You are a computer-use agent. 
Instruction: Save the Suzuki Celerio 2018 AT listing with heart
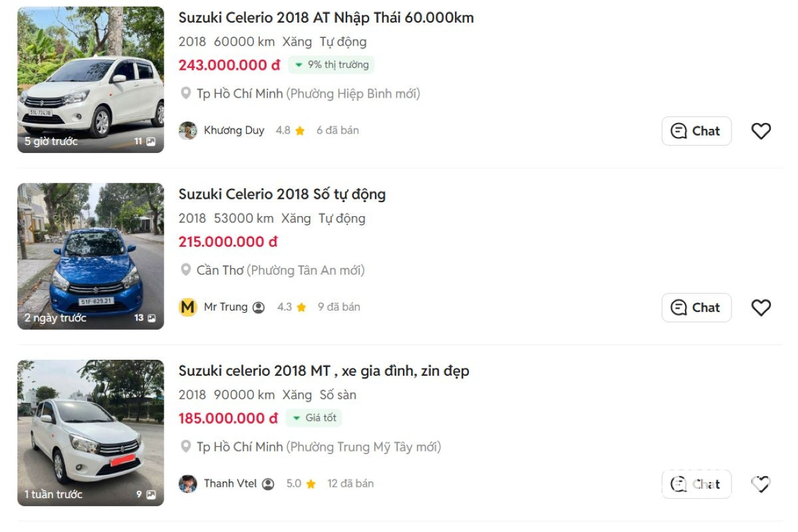(761, 131)
